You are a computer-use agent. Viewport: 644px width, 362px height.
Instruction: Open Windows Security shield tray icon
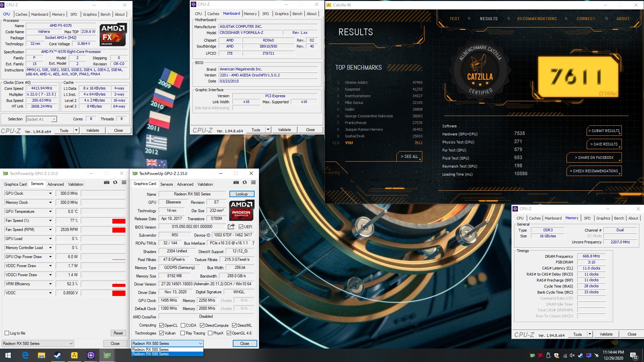pos(556,355)
